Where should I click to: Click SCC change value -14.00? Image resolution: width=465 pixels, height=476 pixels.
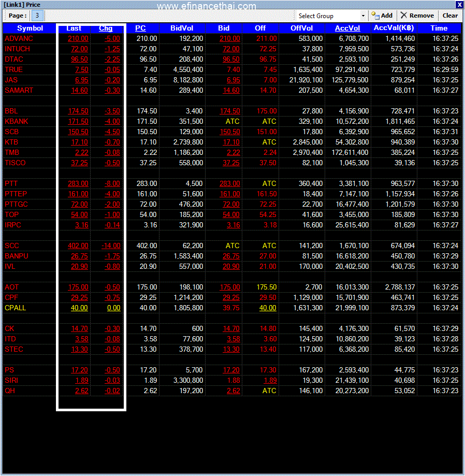pos(111,246)
